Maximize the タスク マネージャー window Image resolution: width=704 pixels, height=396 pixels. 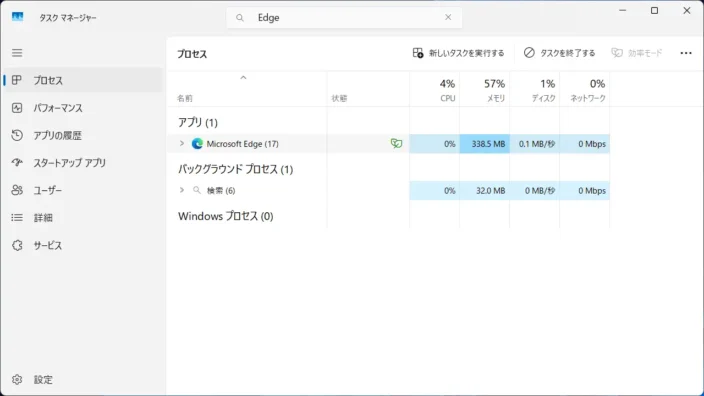click(x=655, y=10)
